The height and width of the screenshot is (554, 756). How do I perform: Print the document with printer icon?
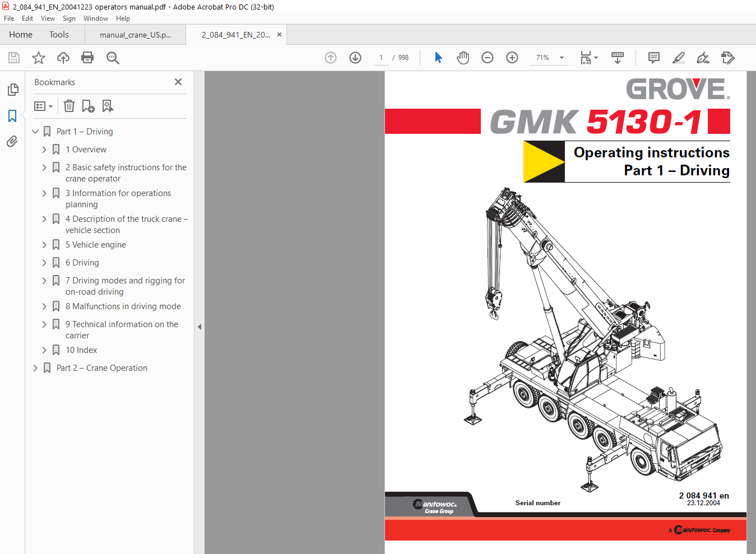point(87,58)
